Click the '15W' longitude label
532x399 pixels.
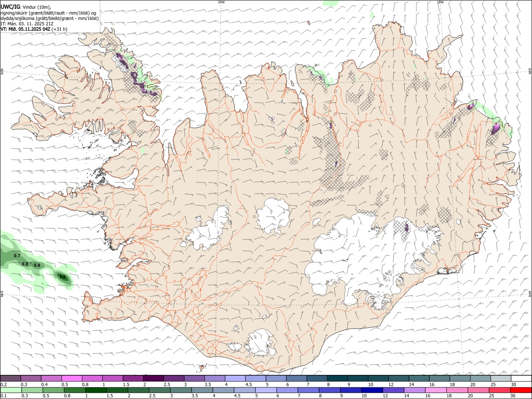pos(440,2)
